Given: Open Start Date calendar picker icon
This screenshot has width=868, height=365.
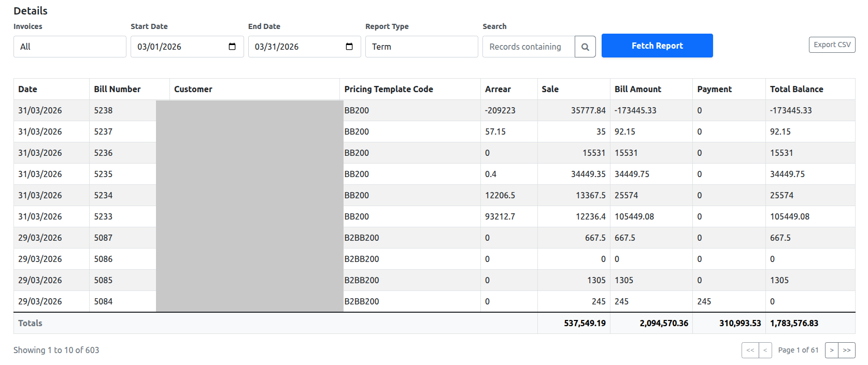Looking at the screenshot, I should coord(232,47).
